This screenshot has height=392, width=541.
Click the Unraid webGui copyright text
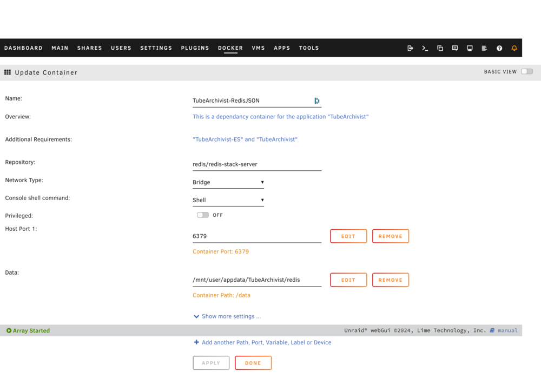click(x=415, y=330)
